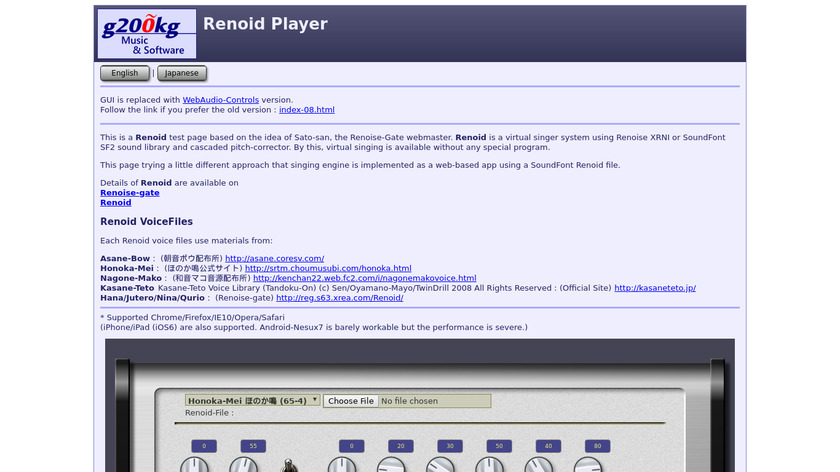This screenshot has width=840, height=472.
Task: Open the WebAudio-Controls link
Action: (x=221, y=100)
